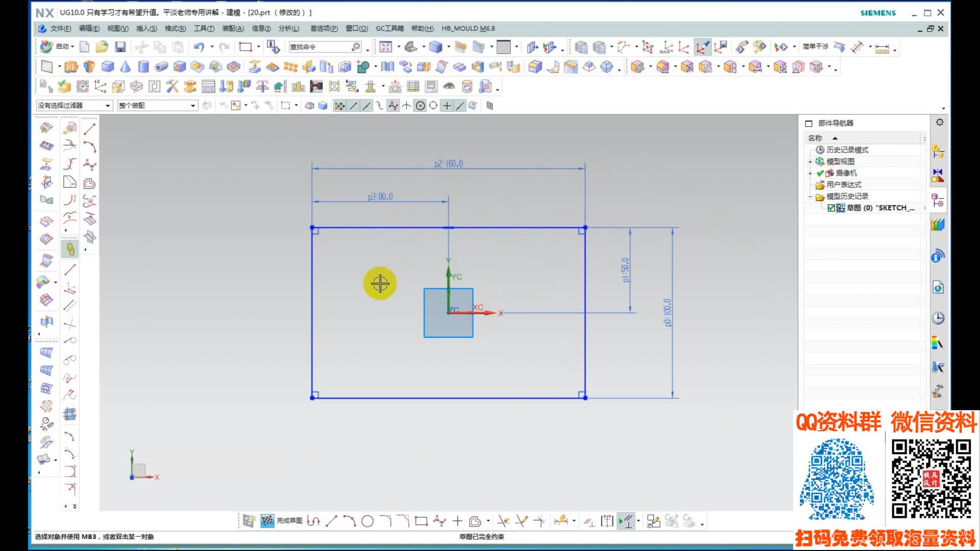Open the 文件(F) menu
The height and width of the screenshot is (551, 980).
click(x=60, y=29)
